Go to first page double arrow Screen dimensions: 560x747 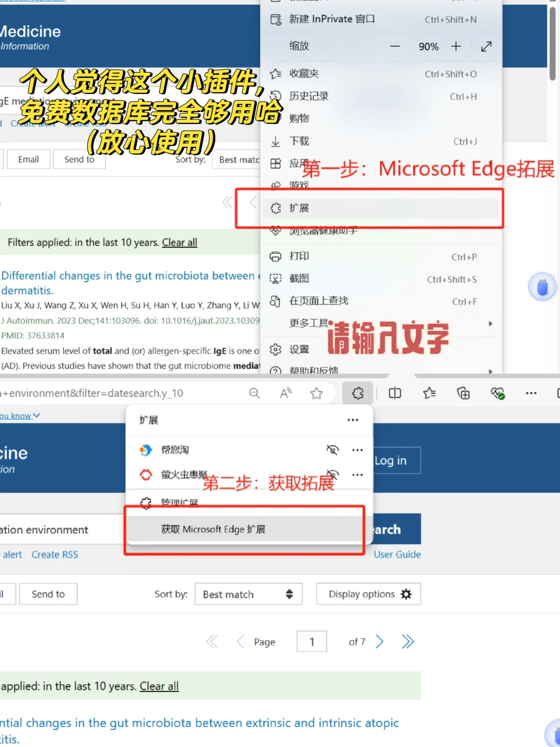point(212,642)
